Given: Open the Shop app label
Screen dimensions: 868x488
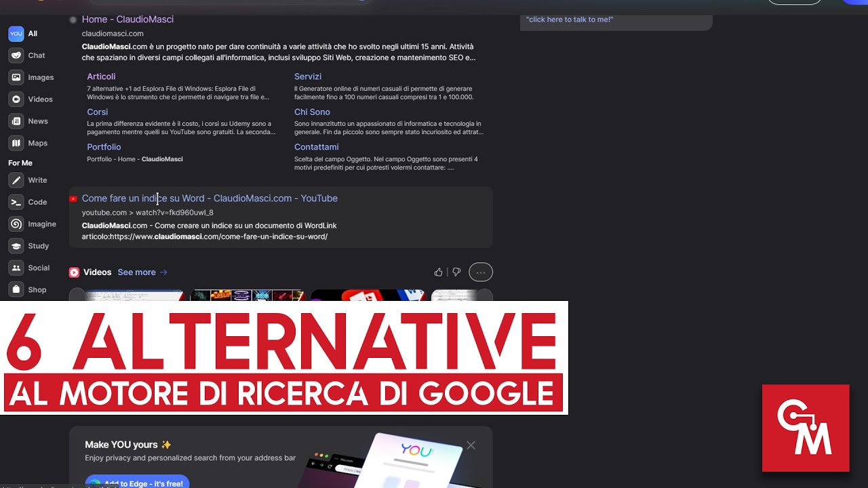Looking at the screenshot, I should [x=37, y=289].
